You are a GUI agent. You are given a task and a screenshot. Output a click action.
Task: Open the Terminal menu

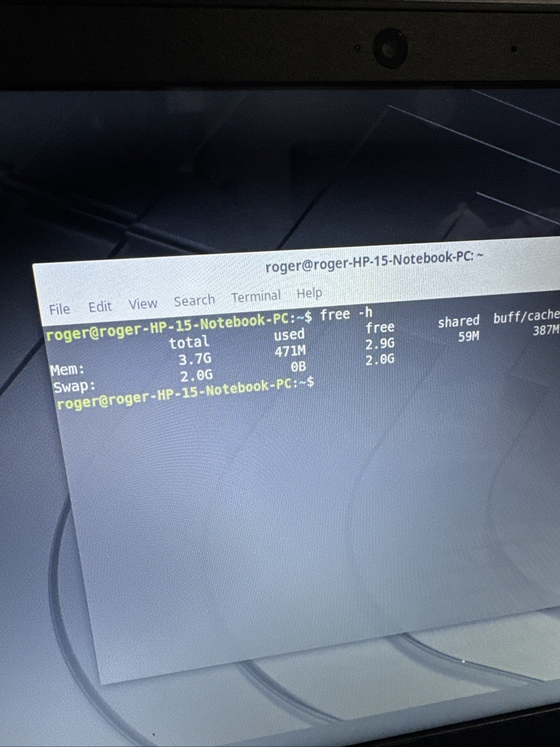click(256, 297)
